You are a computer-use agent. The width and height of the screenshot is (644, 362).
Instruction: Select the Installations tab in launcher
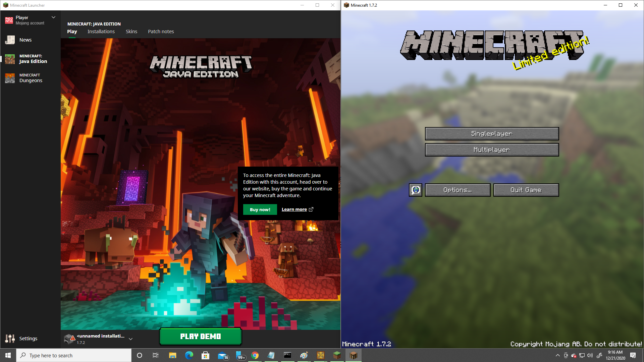101,32
